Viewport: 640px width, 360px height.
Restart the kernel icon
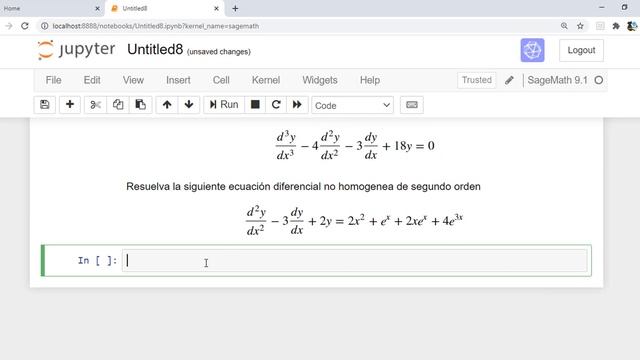click(276, 105)
